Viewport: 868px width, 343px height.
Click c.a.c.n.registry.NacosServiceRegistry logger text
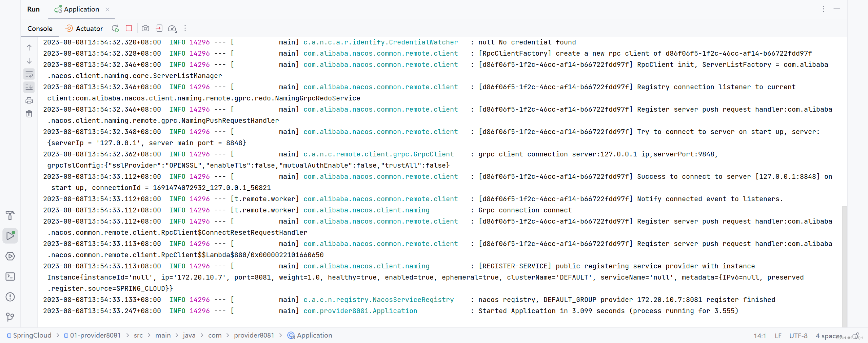coord(378,300)
